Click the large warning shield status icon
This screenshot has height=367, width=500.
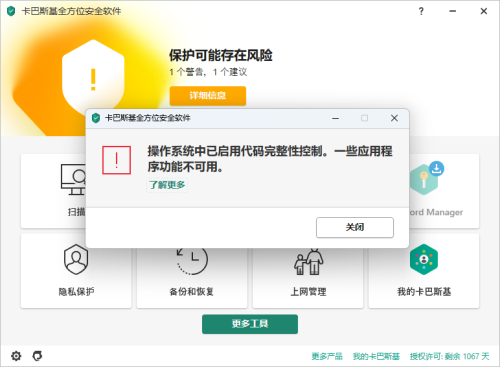tap(93, 77)
